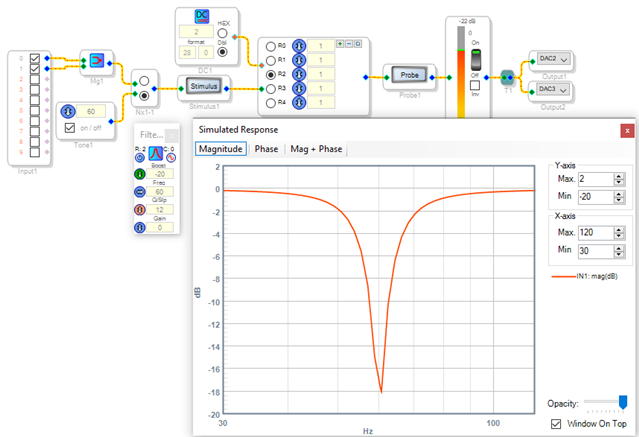639x437 pixels.
Task: Click the Tone1 frequency field showing 60
Action: [90, 111]
